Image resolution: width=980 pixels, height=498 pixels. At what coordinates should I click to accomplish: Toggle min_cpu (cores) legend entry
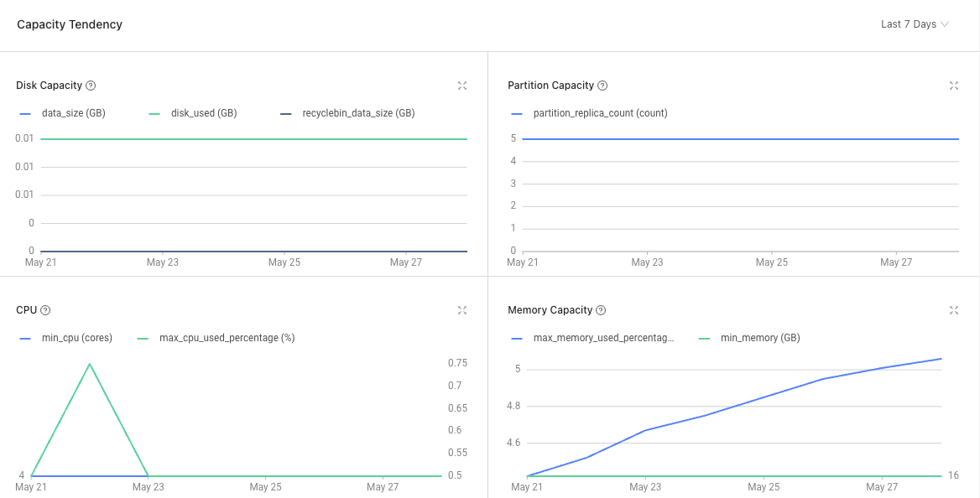click(65, 338)
